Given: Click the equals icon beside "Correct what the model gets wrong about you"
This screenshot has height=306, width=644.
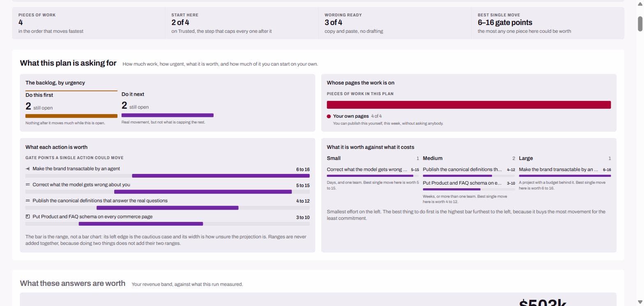Looking at the screenshot, I should [28, 185].
